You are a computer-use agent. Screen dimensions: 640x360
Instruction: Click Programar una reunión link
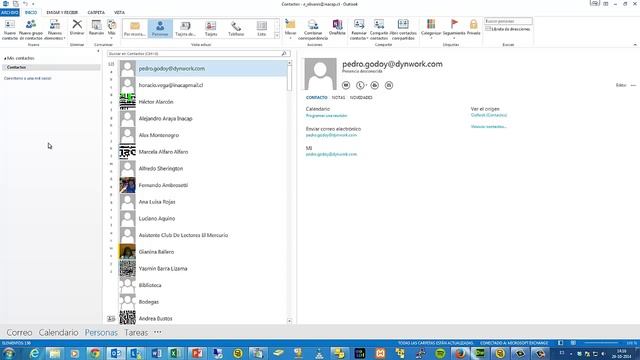(327, 116)
